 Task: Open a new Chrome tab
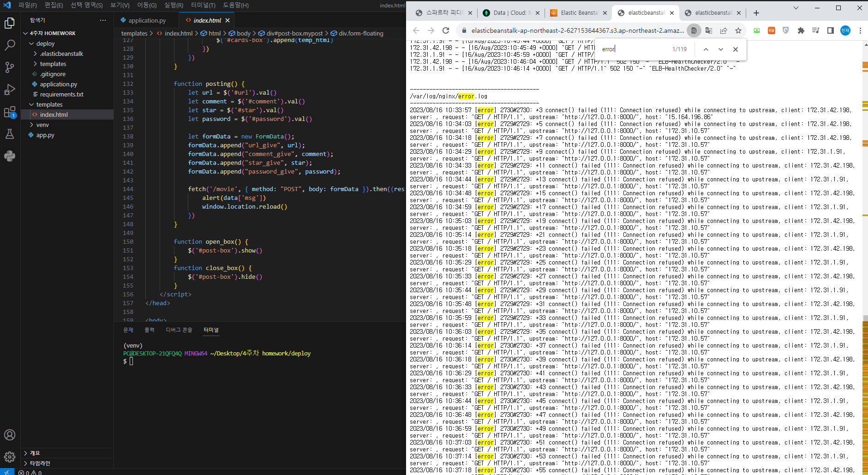pos(756,13)
